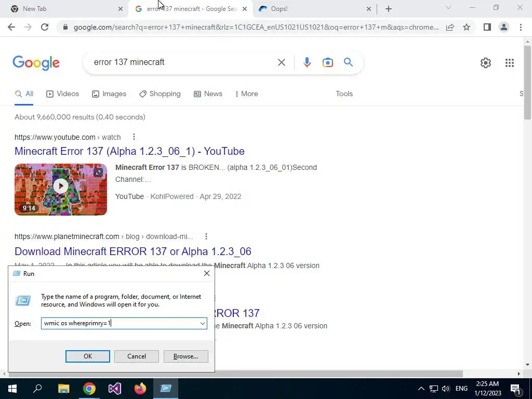Go back to previous page in Chrome
This screenshot has height=399, width=532.
11,27
